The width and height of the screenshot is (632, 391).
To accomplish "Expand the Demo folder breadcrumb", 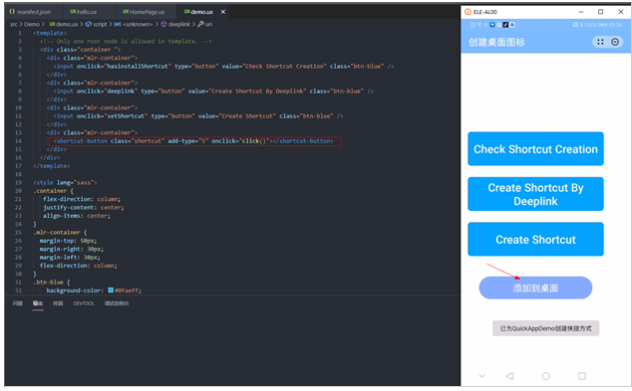I will pyautogui.click(x=32, y=24).
